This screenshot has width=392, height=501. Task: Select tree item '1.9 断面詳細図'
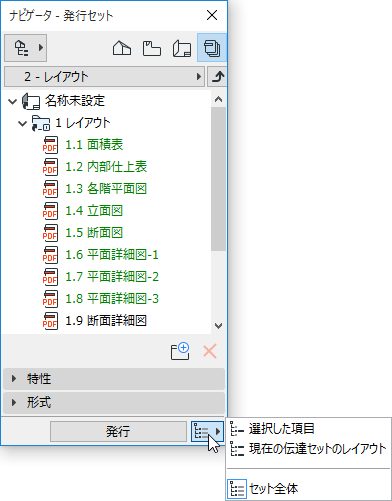(106, 321)
